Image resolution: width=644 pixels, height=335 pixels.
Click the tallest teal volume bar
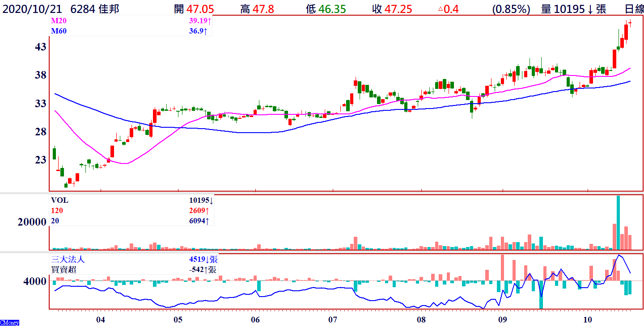pyautogui.click(x=618, y=222)
